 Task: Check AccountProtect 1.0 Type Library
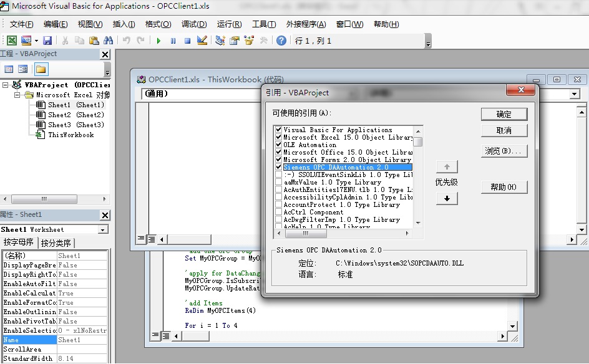point(279,204)
